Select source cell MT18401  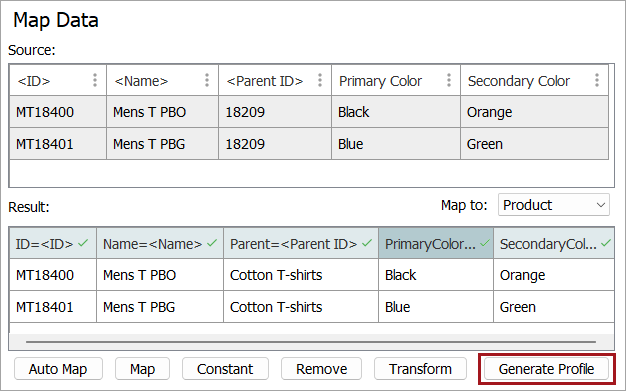[x=58, y=144]
